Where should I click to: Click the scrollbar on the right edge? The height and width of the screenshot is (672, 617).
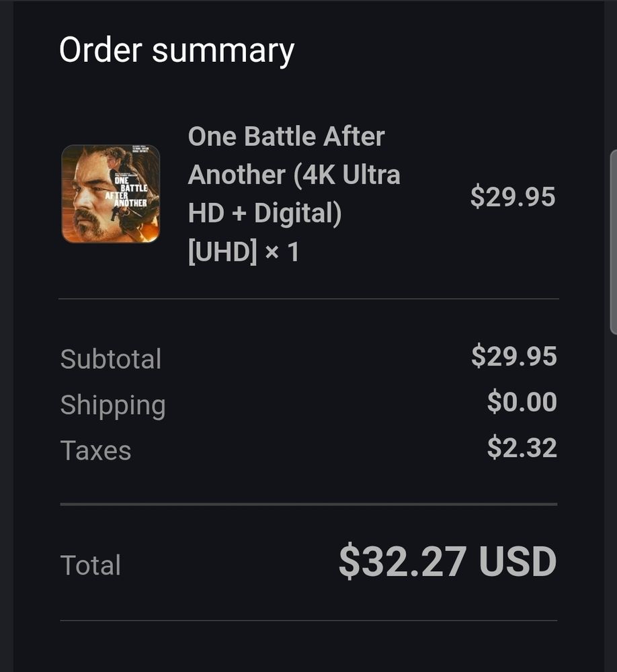click(x=612, y=242)
